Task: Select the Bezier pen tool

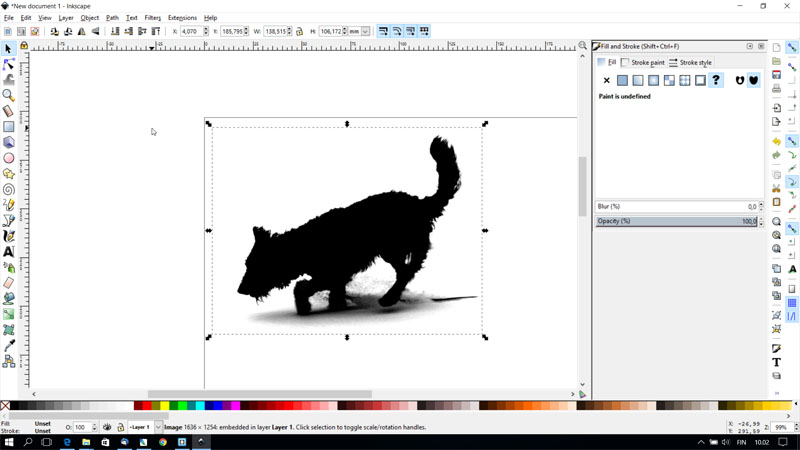Action: click(x=8, y=220)
